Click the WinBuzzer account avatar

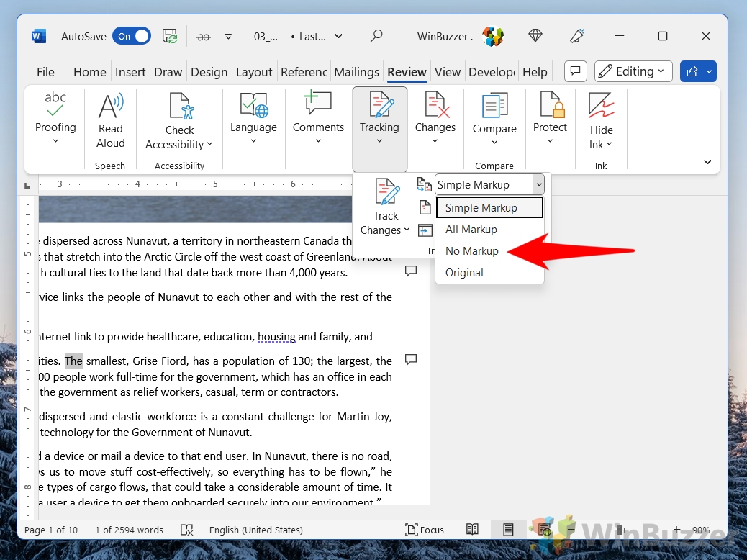pyautogui.click(x=492, y=36)
